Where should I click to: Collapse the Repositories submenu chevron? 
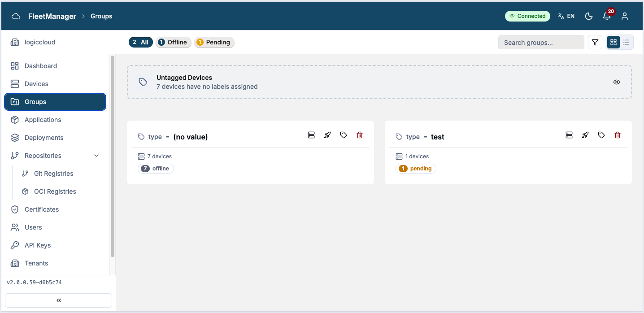96,156
